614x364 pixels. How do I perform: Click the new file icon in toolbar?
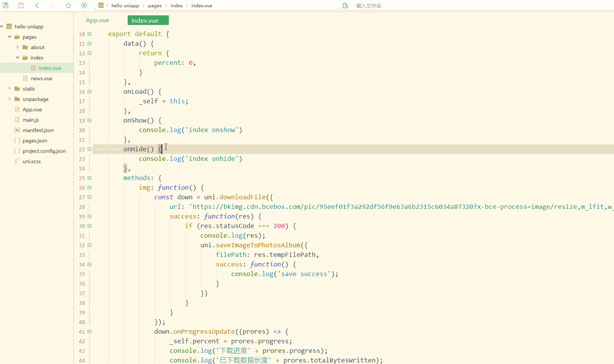point(5,5)
